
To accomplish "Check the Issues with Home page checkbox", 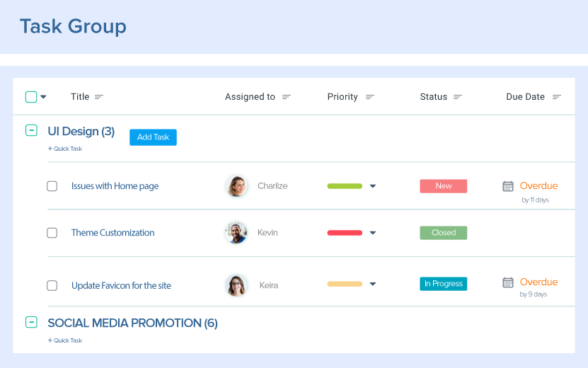I will (x=52, y=186).
